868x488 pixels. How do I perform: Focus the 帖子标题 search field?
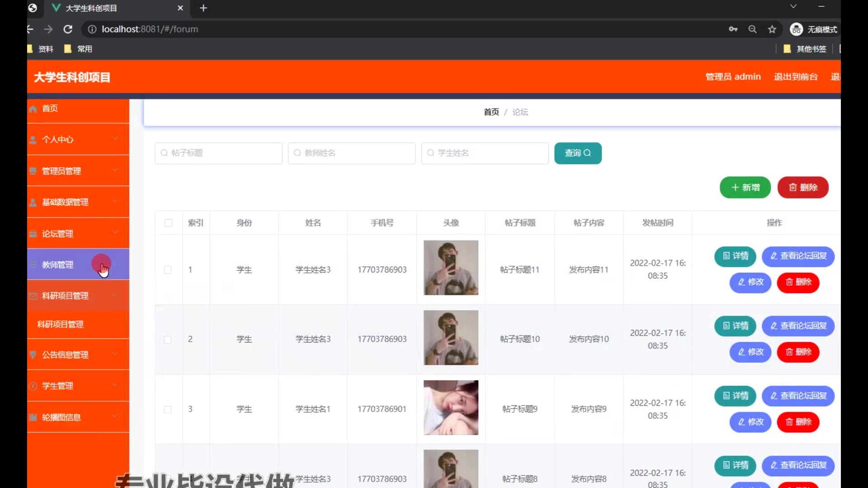tap(219, 153)
